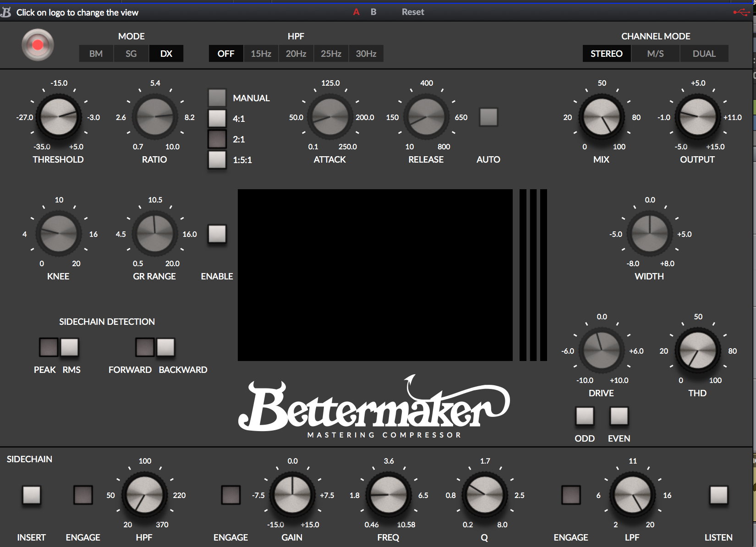Click the sidechain Q knob
The image size is (756, 547).
(485, 495)
